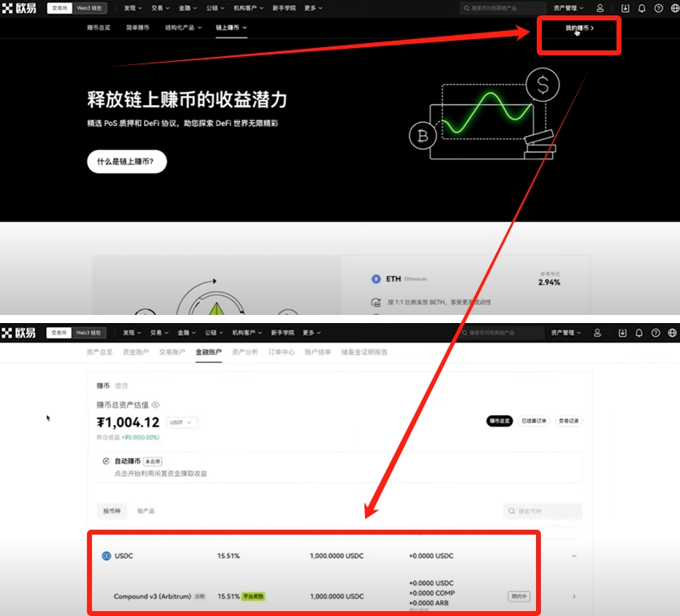The height and width of the screenshot is (616, 680).
Task: Focus lower header search field
Action: [500, 333]
